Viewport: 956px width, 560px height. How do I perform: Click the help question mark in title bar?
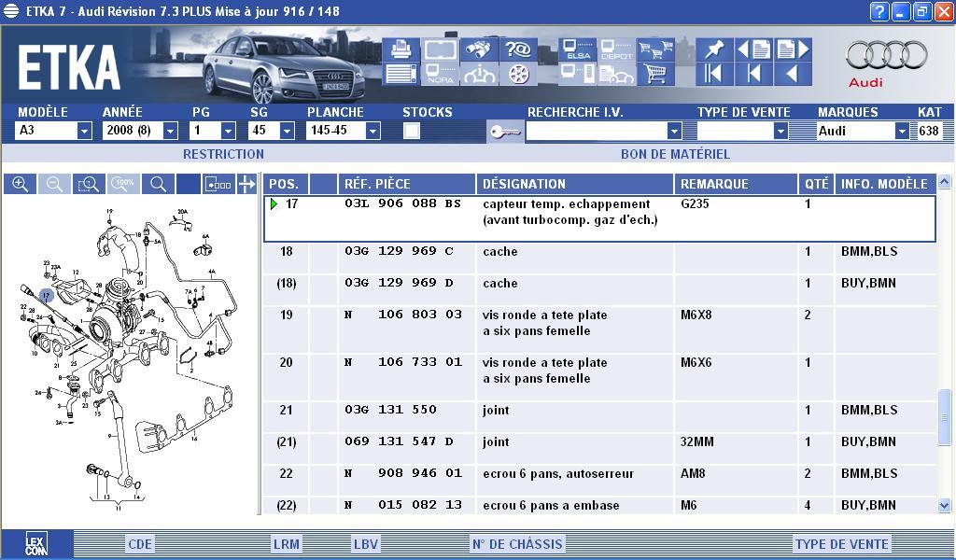(x=879, y=11)
